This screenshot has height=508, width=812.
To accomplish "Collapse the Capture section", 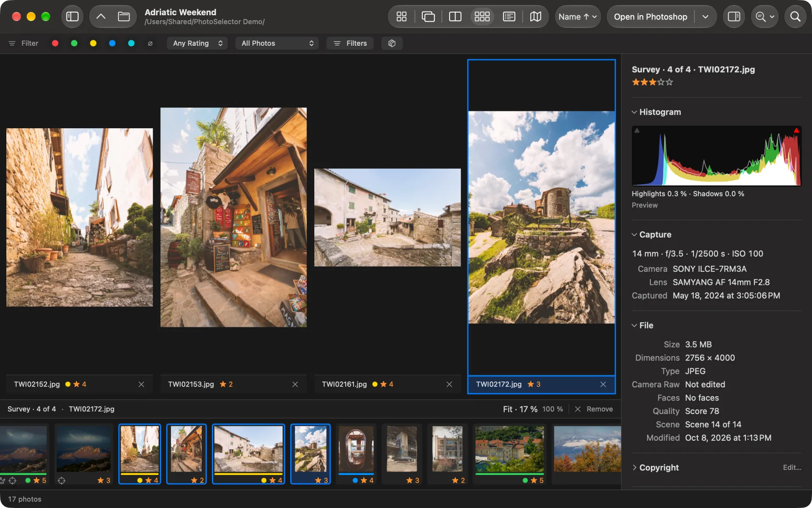I will tap(634, 235).
